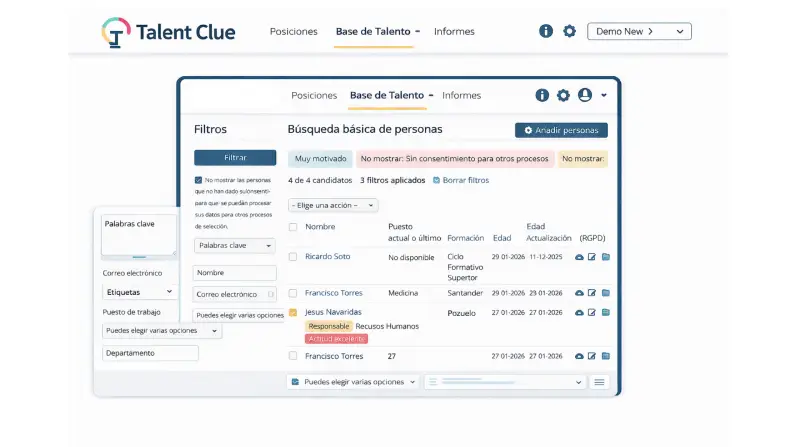
Task: Click the 'Sin consentimiento para otros procesos' filter tag
Action: click(x=454, y=159)
